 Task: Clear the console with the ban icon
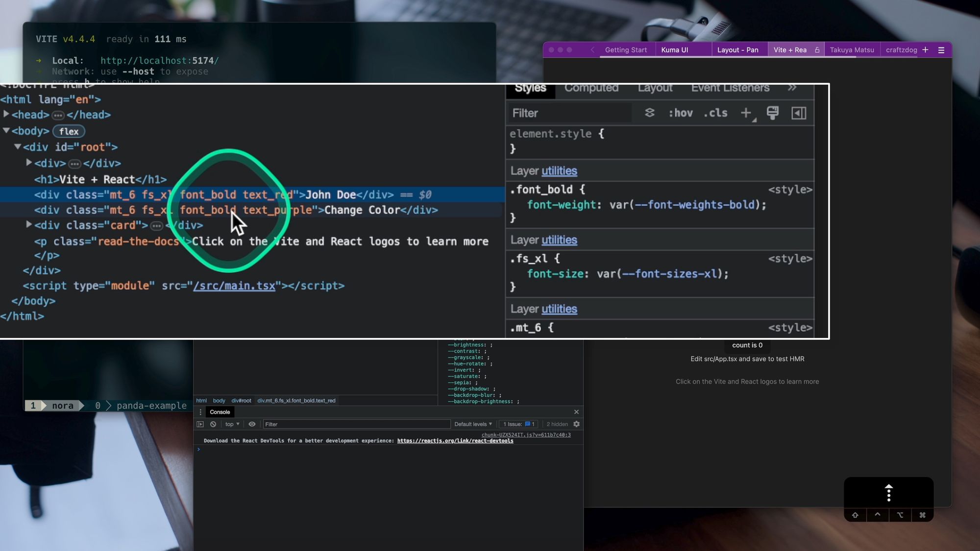(213, 424)
